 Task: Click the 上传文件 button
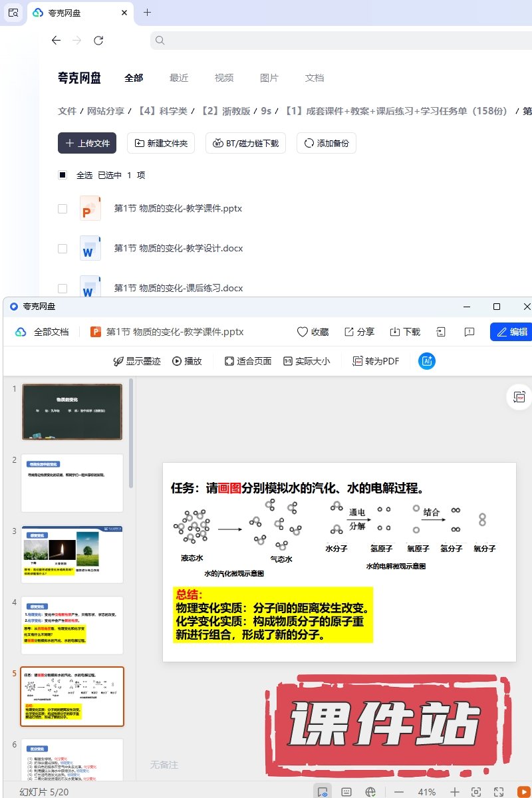pos(87,143)
